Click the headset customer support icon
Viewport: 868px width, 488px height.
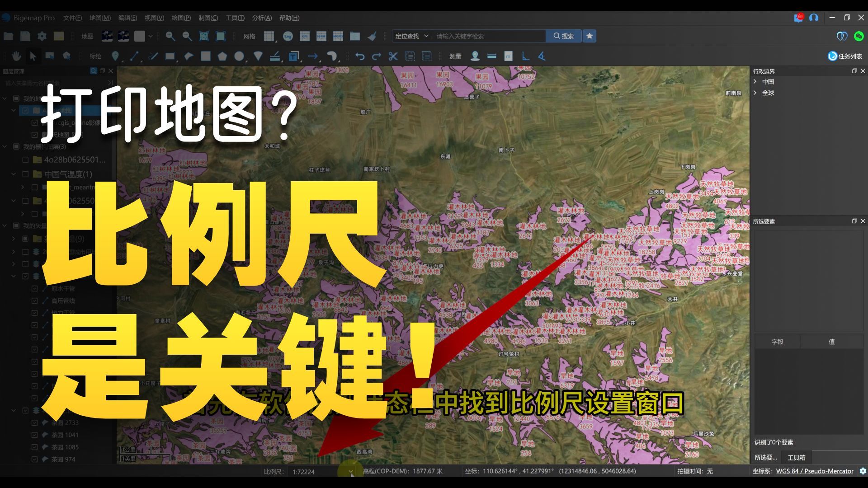point(814,18)
